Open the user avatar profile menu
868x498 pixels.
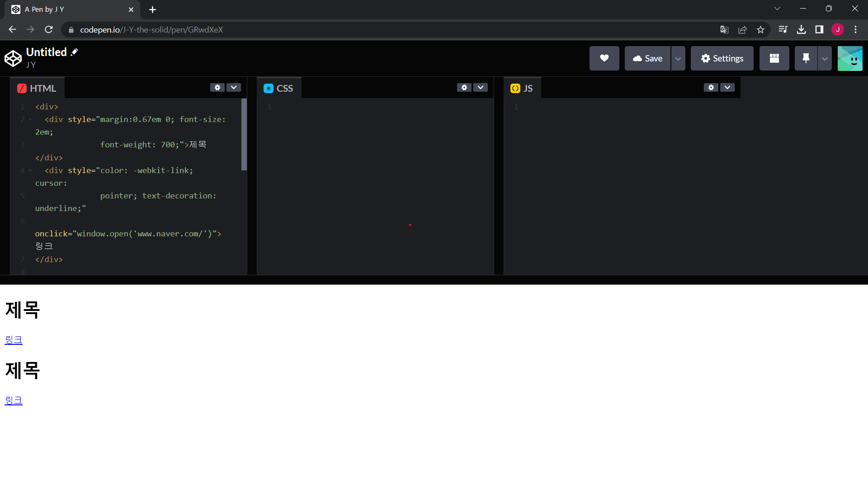point(849,58)
